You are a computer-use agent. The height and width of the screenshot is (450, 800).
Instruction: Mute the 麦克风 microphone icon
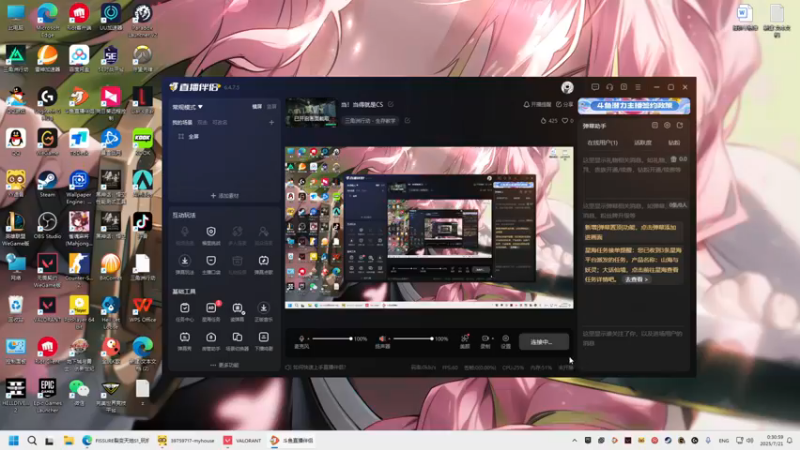pos(301,339)
